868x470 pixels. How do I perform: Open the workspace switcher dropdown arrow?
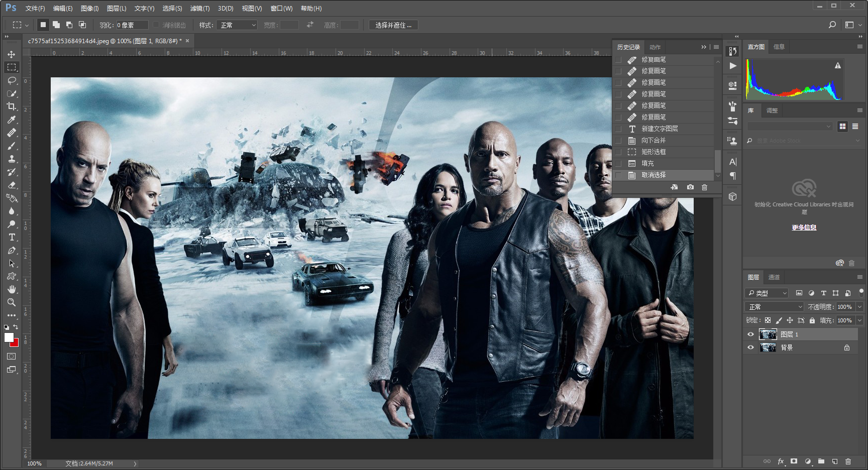[x=860, y=25]
